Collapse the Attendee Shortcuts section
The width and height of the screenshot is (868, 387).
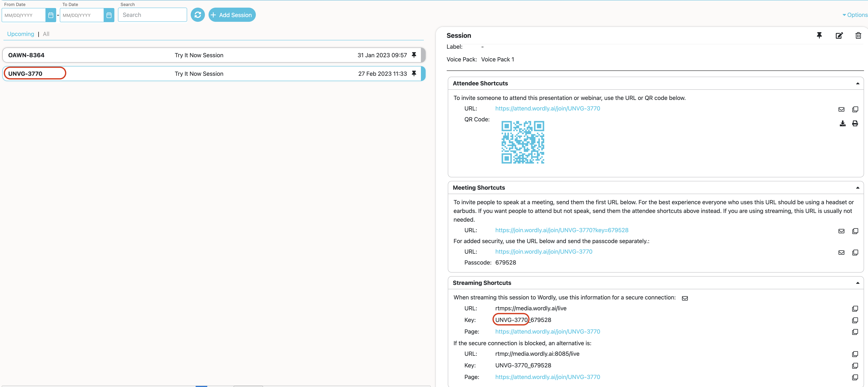click(858, 84)
